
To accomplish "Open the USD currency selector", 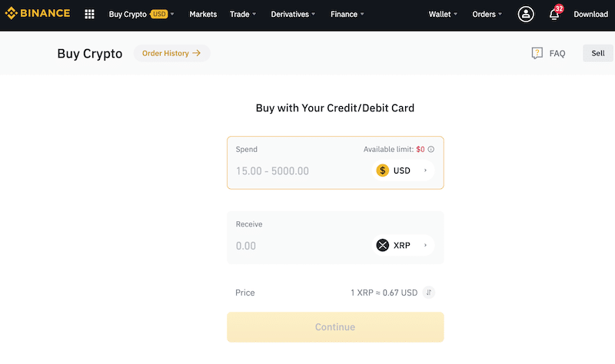I will pos(403,170).
